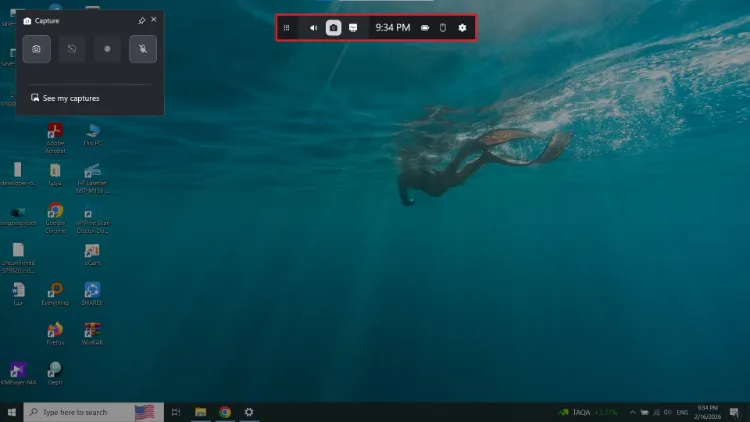Close the Capture widget

(x=154, y=20)
